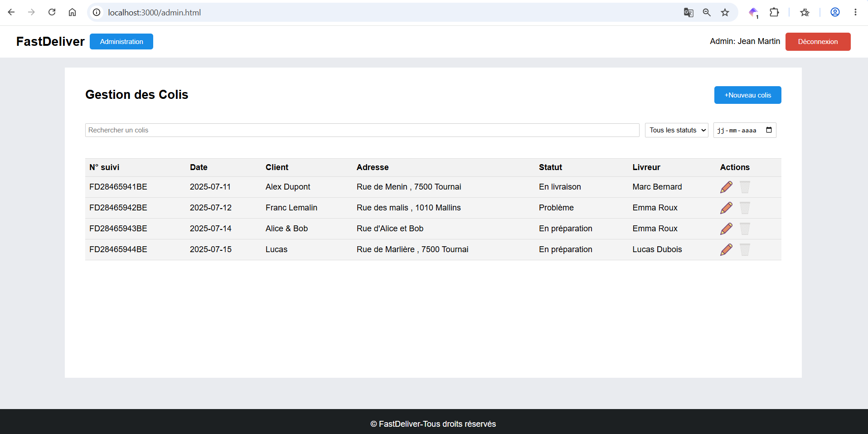The height and width of the screenshot is (434, 868).
Task: Click the date 2025-07-15
Action: click(211, 249)
